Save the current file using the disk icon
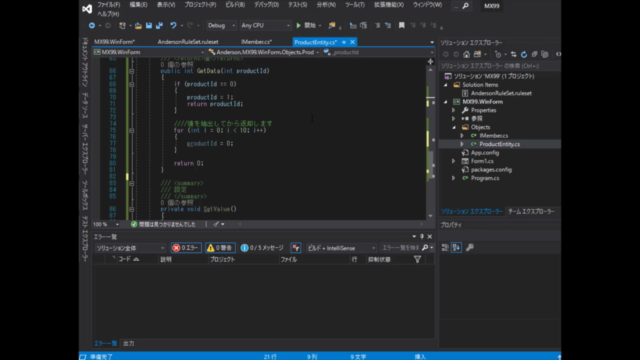The height and width of the screenshot is (360, 640). (149, 25)
